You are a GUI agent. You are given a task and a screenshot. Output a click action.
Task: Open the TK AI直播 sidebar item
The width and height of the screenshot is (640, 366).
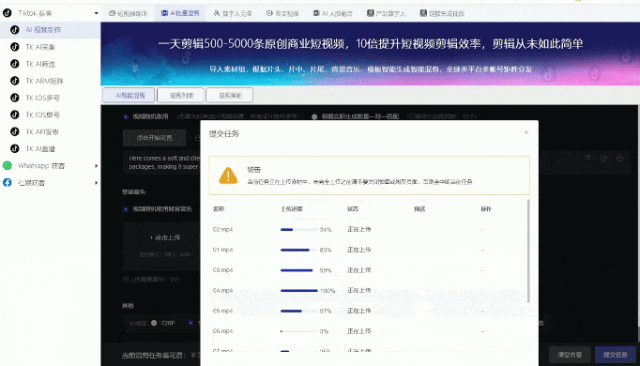pyautogui.click(x=50, y=149)
